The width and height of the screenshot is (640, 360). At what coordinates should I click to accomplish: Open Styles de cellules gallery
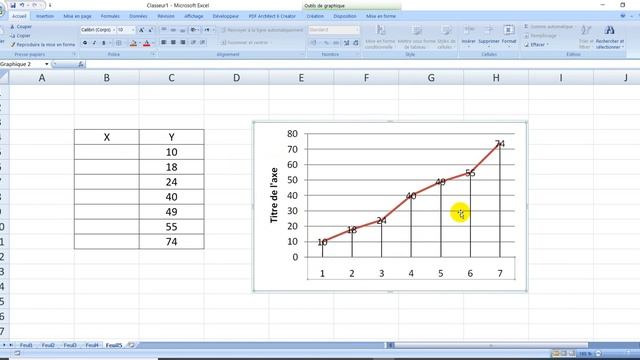point(447,37)
